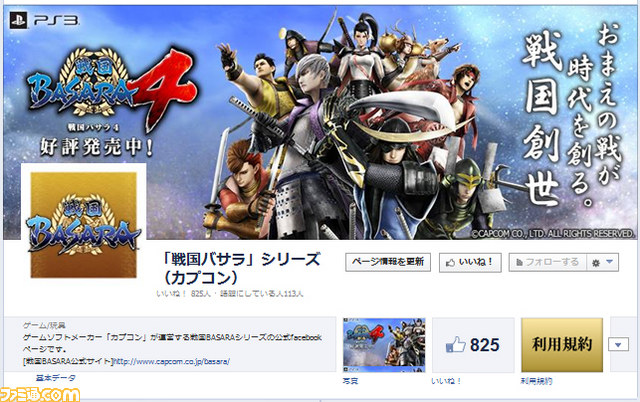Click ページ情報を更新 button
The image size is (640, 402).
388,262
